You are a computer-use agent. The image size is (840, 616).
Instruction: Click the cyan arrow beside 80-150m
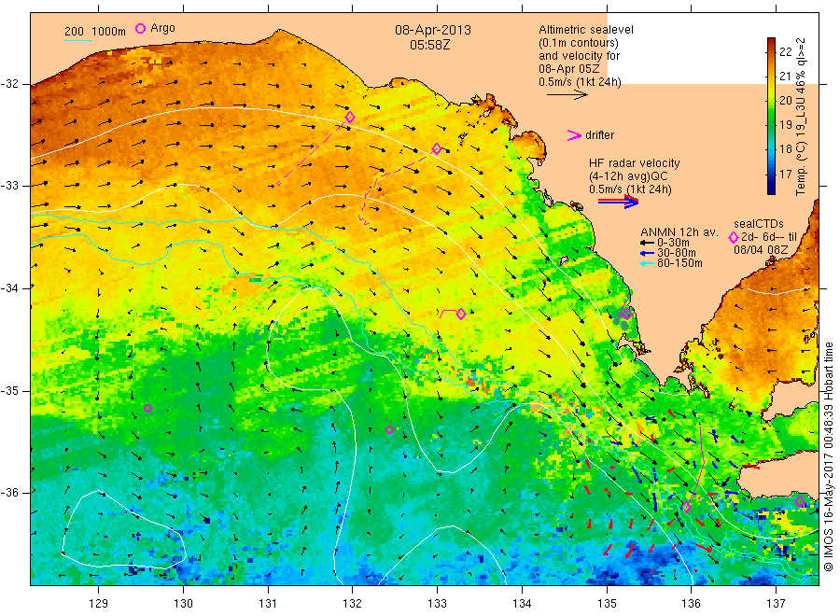648,263
